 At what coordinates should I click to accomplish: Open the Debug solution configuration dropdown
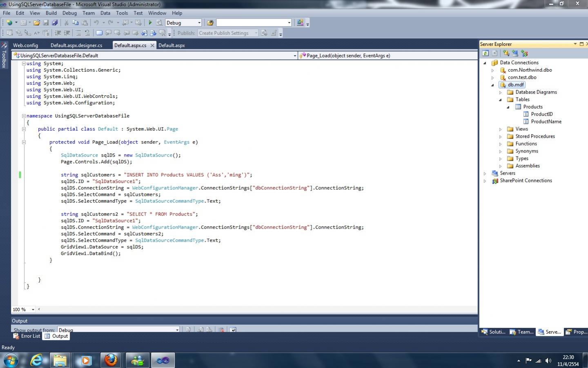tap(199, 23)
